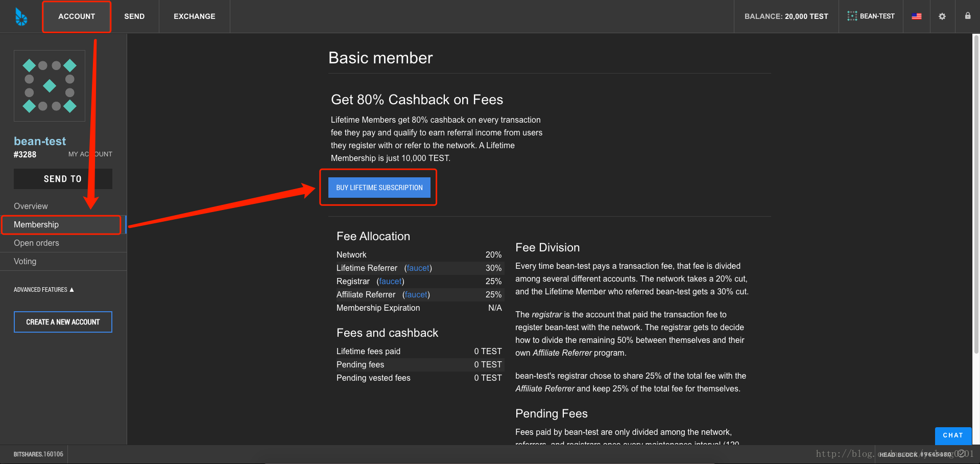Screen dimensions: 980x464
Task: Click Buy Lifetime Subscription button
Action: click(x=379, y=188)
